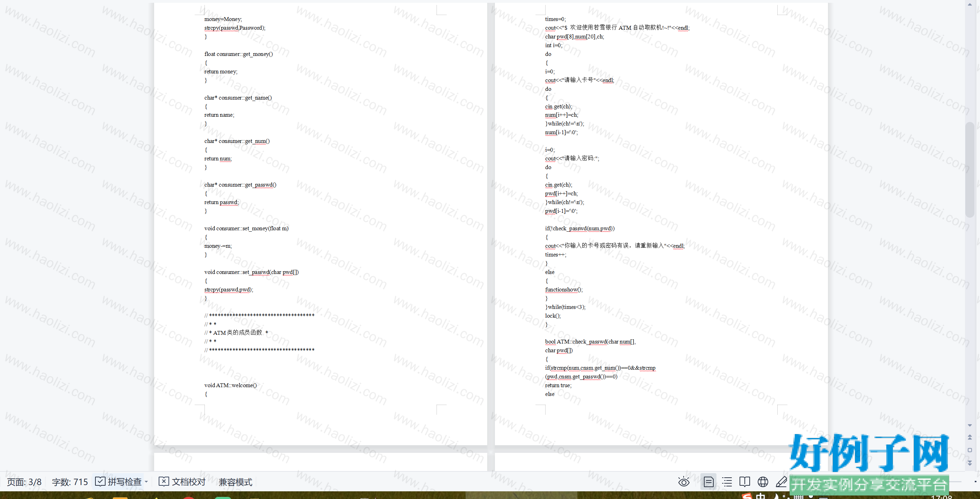The image size is (980, 499).
Task: Jump to next page double-arrow
Action: click(970, 463)
